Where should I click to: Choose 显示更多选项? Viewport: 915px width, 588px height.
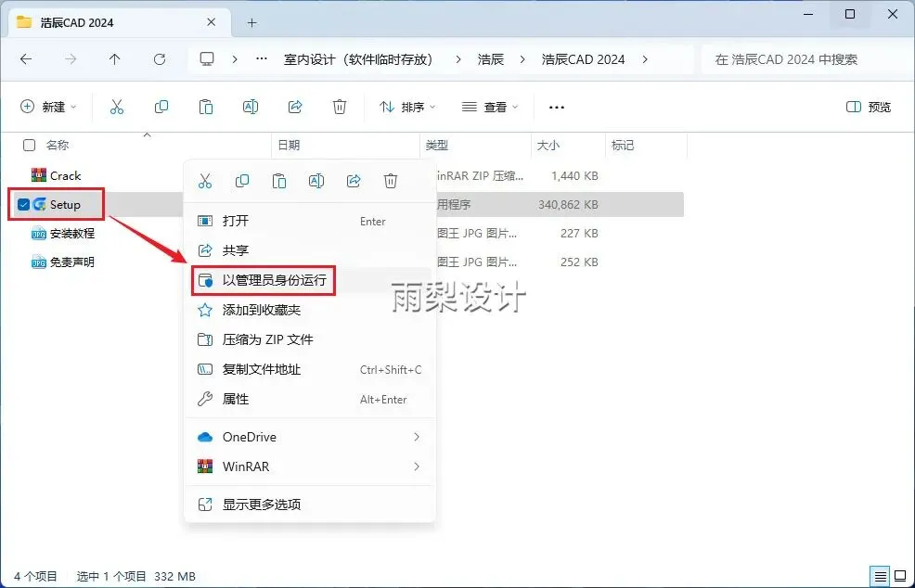[309, 504]
